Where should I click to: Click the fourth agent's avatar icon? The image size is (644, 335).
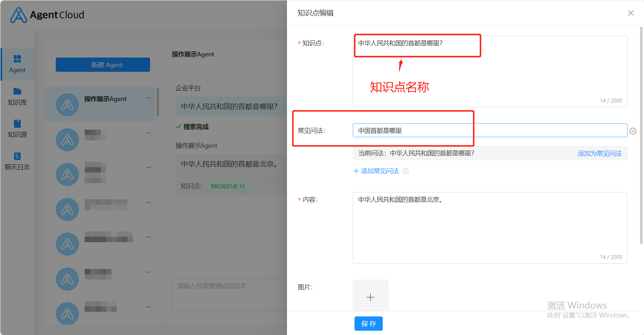coord(67,209)
